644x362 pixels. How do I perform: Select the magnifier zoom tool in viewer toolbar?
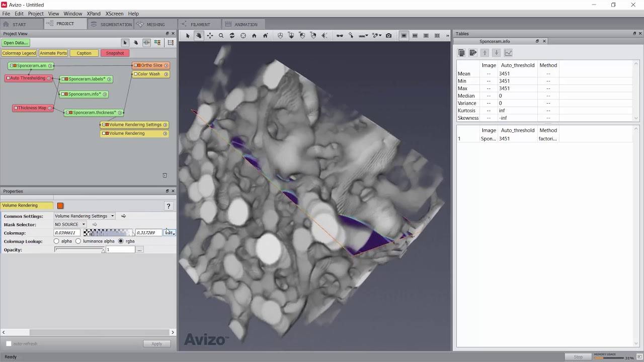point(221,36)
